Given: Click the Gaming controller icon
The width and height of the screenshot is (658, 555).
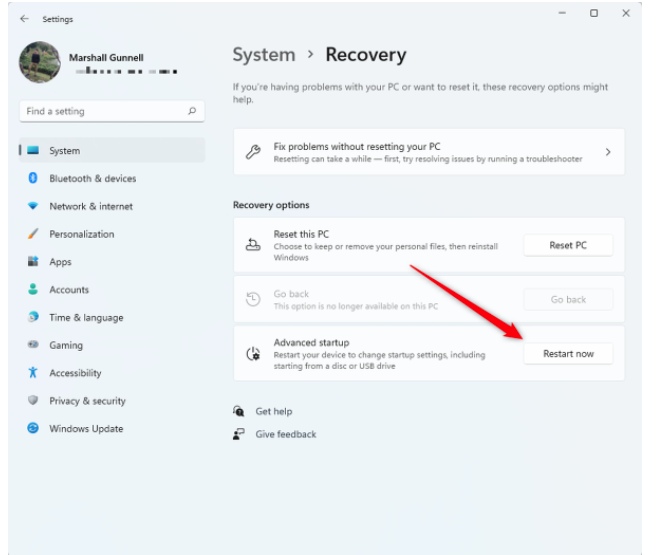Looking at the screenshot, I should 33,345.
